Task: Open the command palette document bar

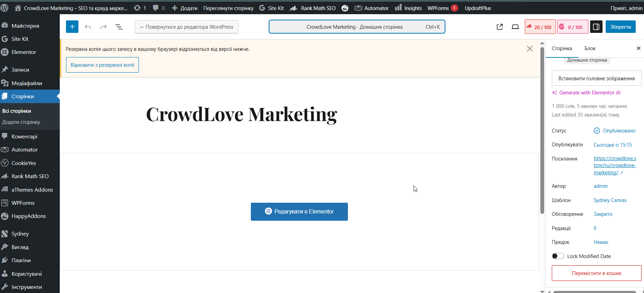Action: (357, 27)
